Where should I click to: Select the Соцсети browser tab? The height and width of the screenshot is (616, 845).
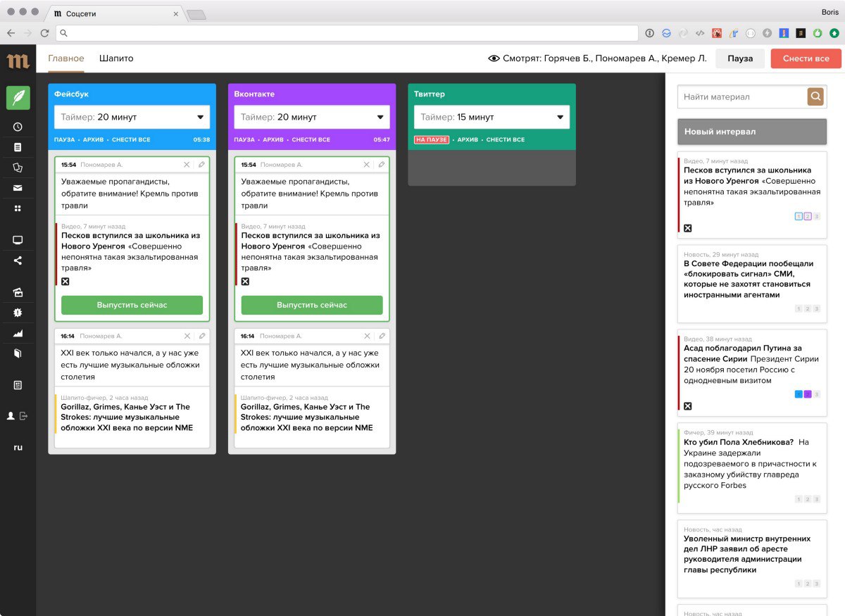pyautogui.click(x=116, y=13)
